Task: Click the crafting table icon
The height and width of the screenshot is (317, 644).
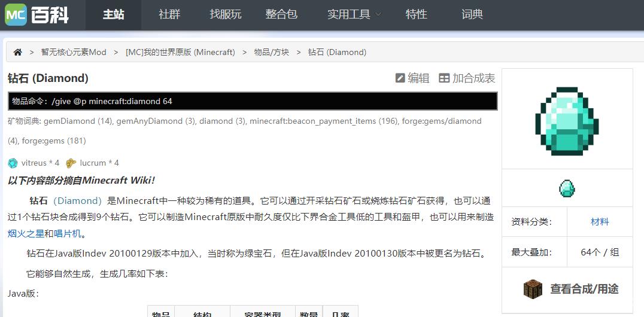Action: point(533,289)
